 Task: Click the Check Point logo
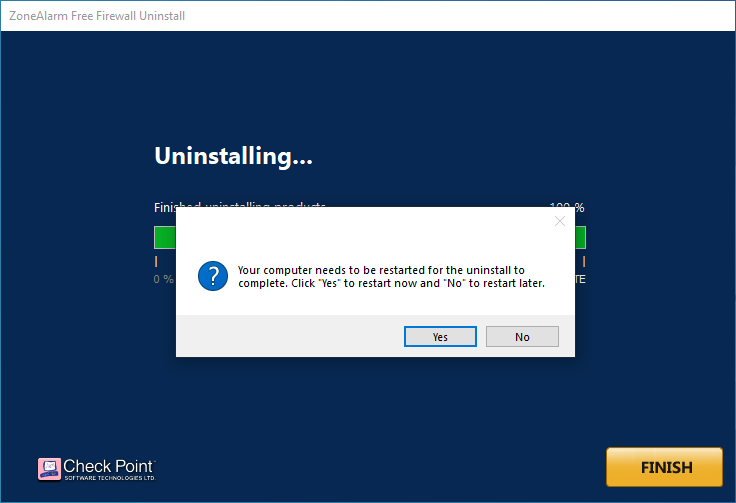coord(97,469)
